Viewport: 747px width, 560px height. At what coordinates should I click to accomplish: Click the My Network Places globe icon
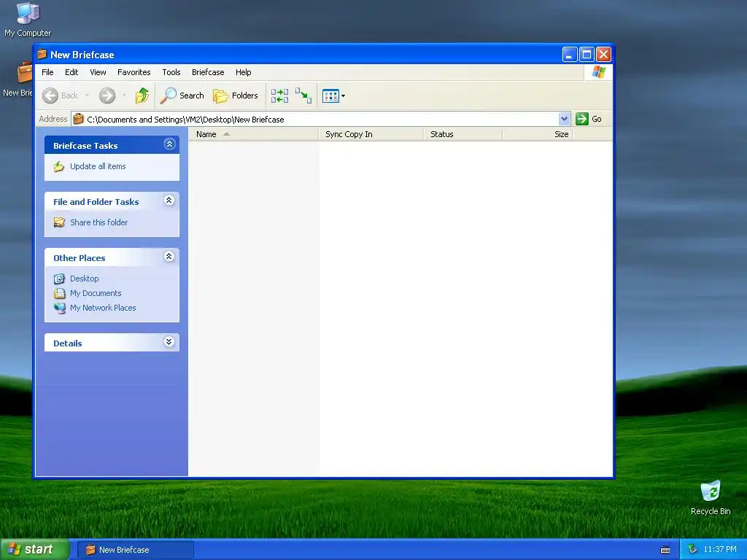pos(59,308)
